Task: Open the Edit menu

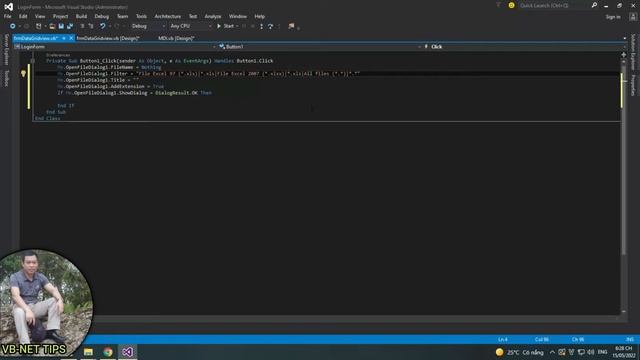Action: (23, 16)
